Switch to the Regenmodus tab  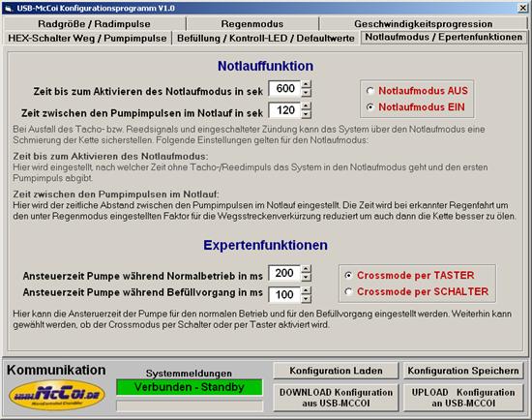click(252, 24)
